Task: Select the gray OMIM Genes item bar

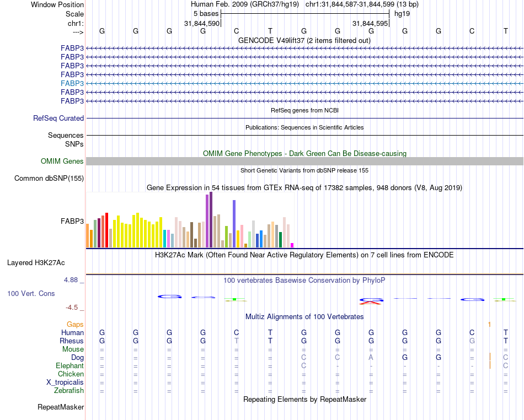Action: (x=305, y=161)
